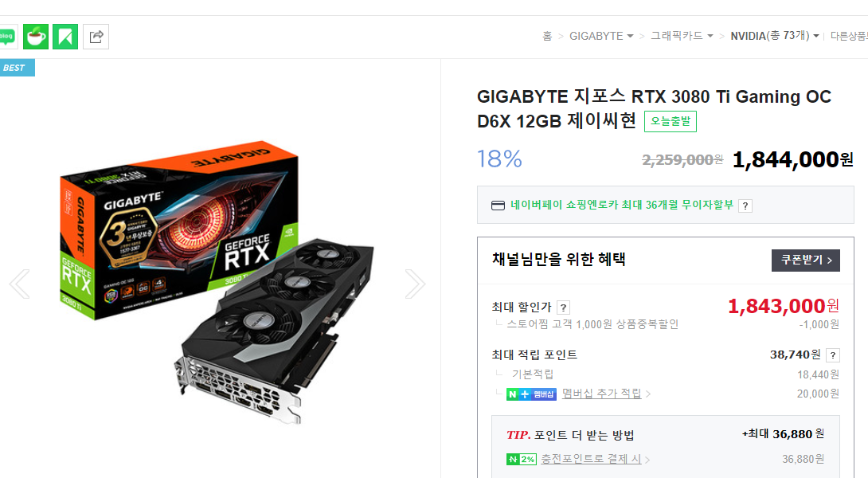Screen dimensions: 868x478
Task: Show previous product image arrow
Action: 19,284
